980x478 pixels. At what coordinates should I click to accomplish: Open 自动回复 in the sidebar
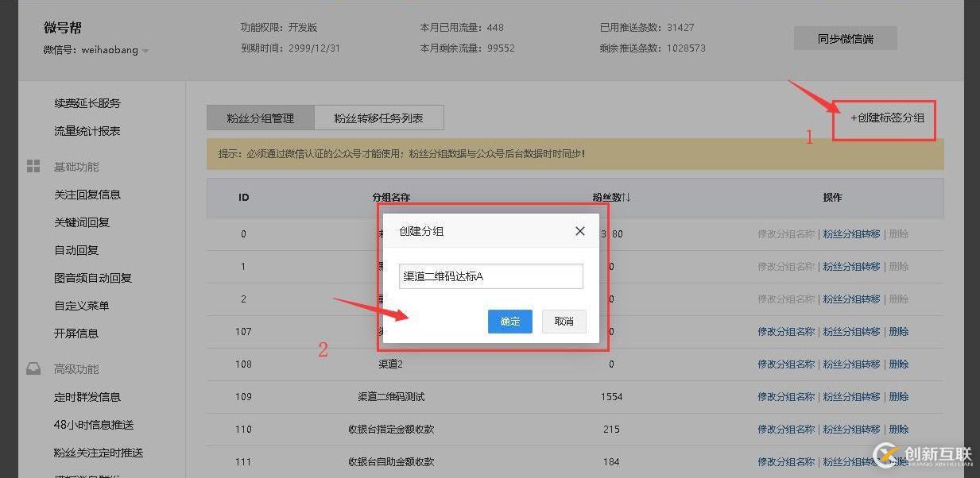tap(76, 250)
